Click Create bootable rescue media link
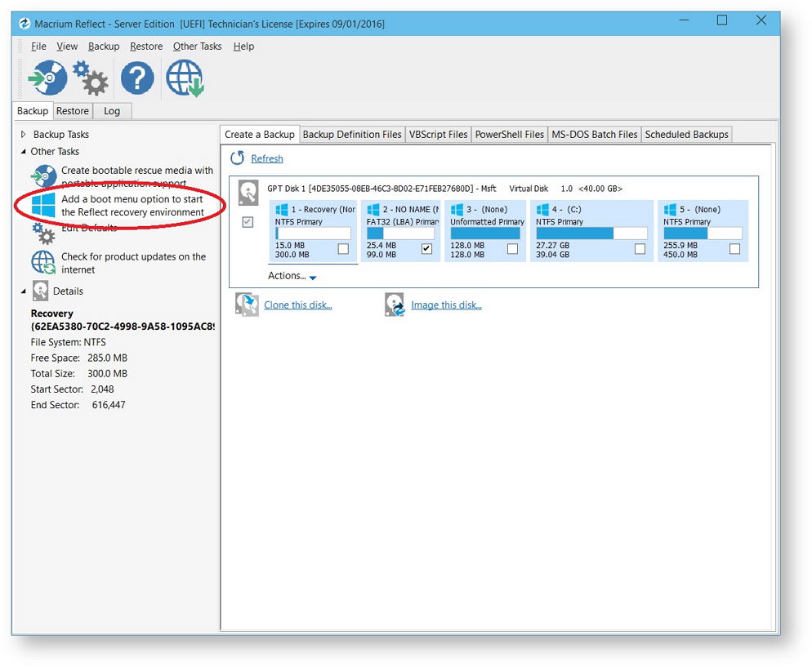This screenshot has height=667, width=812. pyautogui.click(x=137, y=176)
